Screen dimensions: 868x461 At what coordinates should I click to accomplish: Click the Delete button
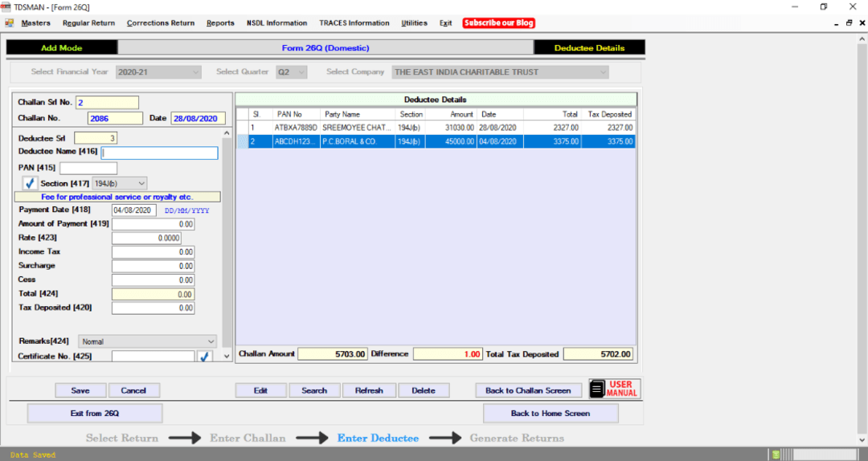(424, 390)
